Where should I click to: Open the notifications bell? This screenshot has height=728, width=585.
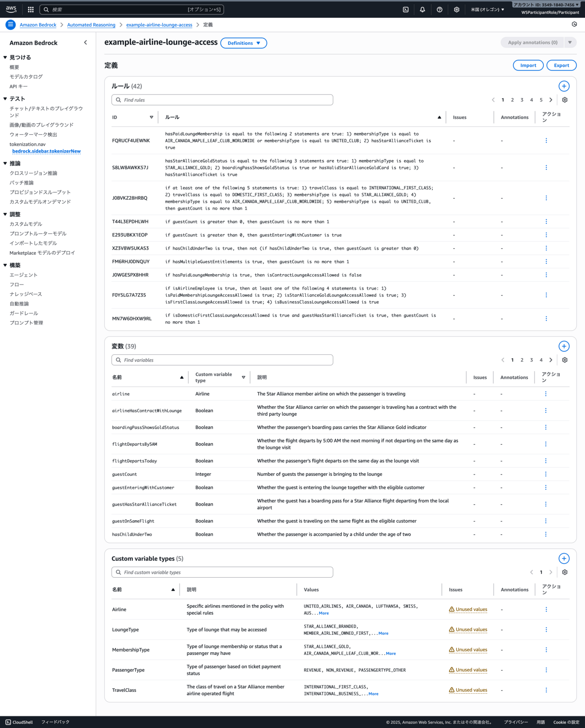coord(422,10)
